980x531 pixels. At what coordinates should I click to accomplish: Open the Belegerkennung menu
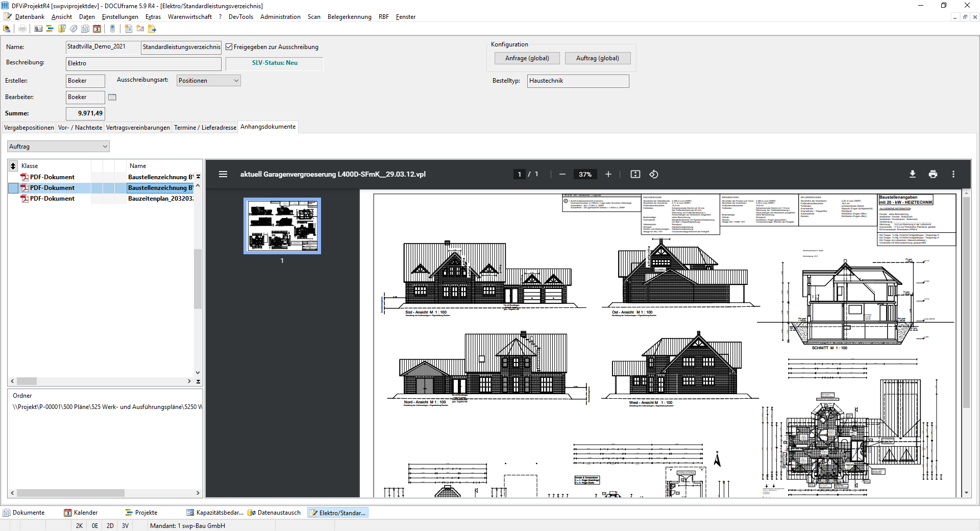[350, 17]
